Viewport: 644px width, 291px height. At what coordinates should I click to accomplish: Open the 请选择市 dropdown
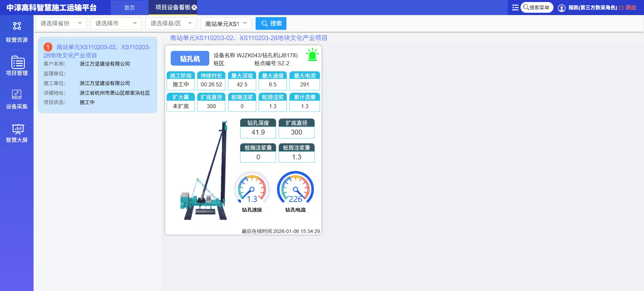click(x=116, y=23)
